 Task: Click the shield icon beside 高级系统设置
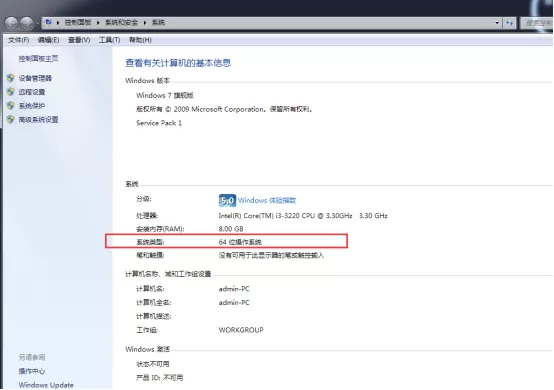(x=11, y=119)
